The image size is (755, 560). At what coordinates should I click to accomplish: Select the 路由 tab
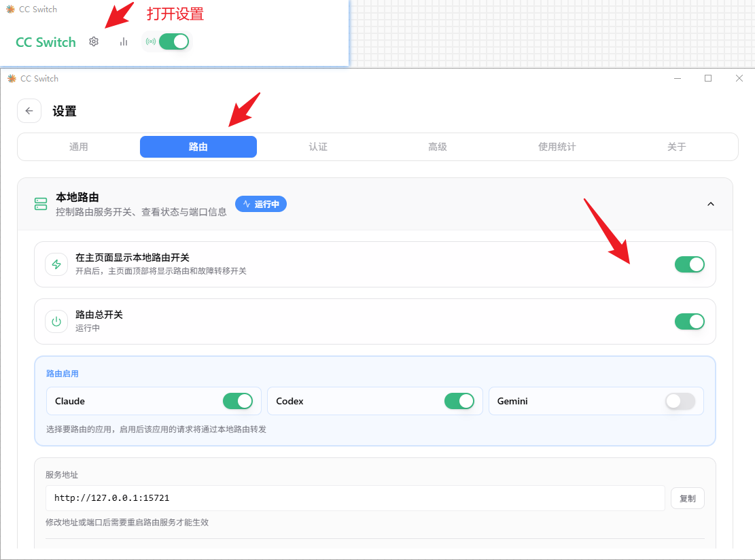click(198, 147)
